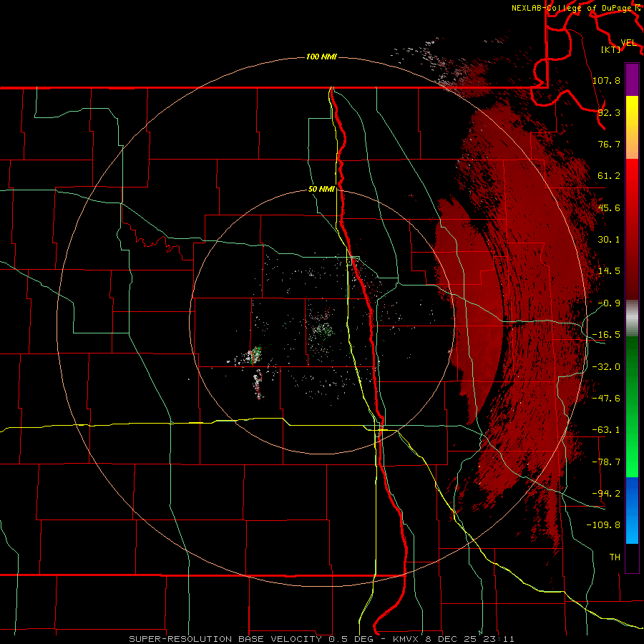Click the 30.1 value on velocity scale
Image resolution: width=644 pixels, height=644 pixels.
pos(609,240)
